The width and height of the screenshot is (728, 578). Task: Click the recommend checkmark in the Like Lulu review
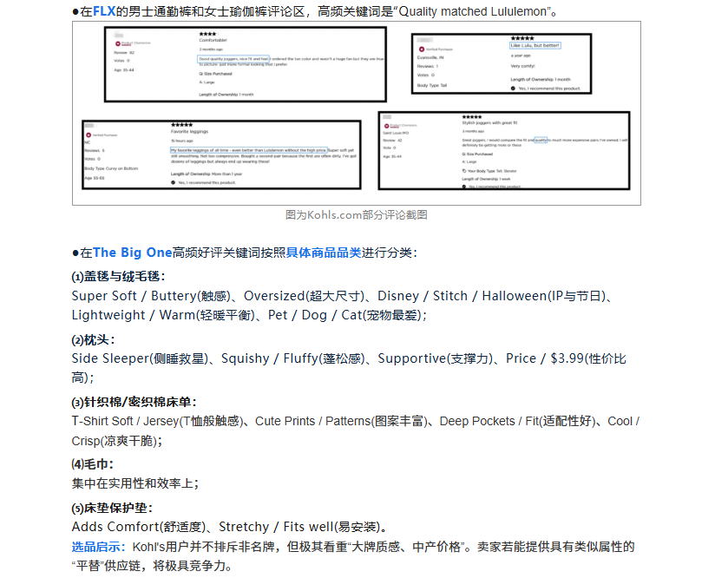point(513,88)
